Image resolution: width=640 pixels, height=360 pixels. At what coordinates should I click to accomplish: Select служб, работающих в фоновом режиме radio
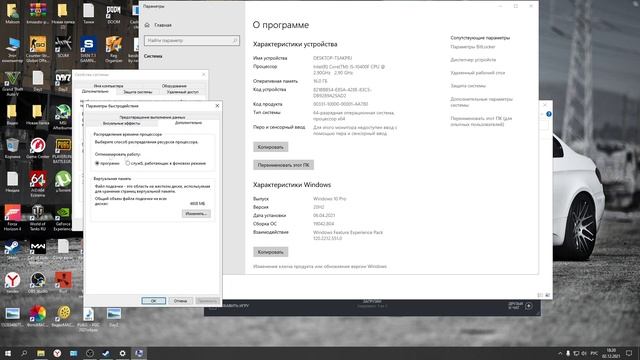point(127,163)
